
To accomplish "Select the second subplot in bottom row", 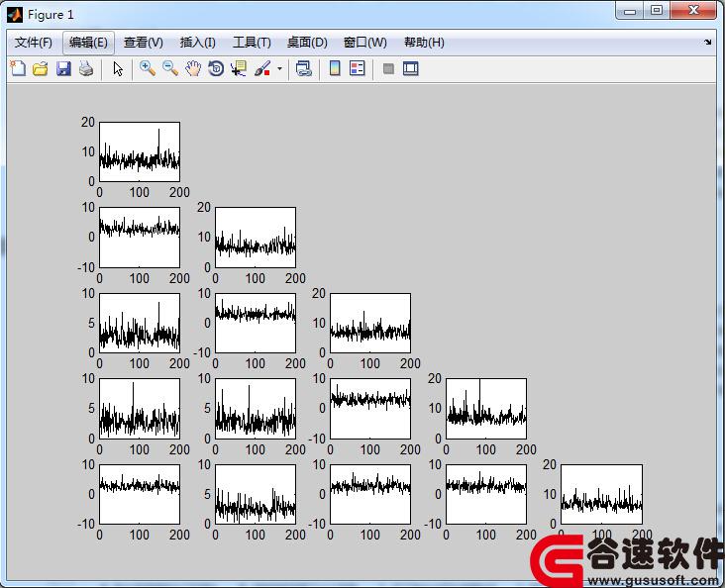I will click(256, 494).
